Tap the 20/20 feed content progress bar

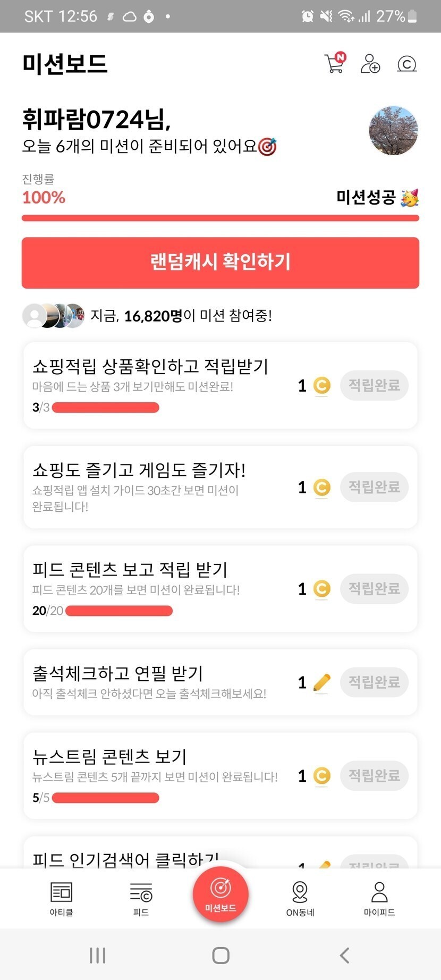tap(118, 611)
